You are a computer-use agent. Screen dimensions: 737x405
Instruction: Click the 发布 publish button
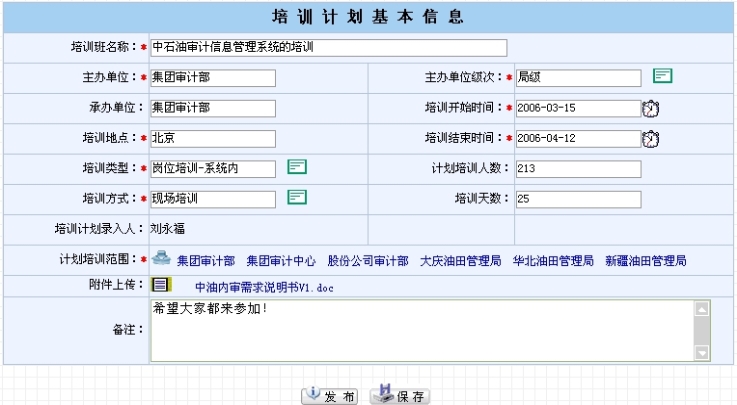(x=330, y=396)
